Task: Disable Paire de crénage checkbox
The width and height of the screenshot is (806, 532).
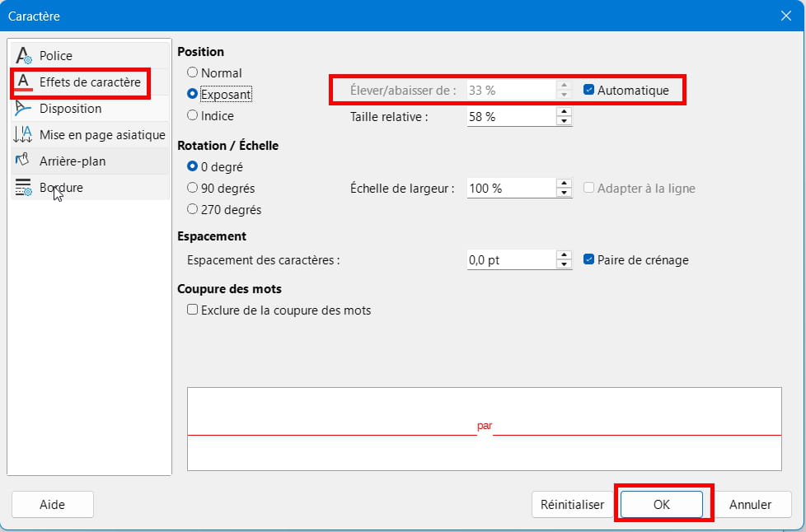Action: (x=589, y=260)
